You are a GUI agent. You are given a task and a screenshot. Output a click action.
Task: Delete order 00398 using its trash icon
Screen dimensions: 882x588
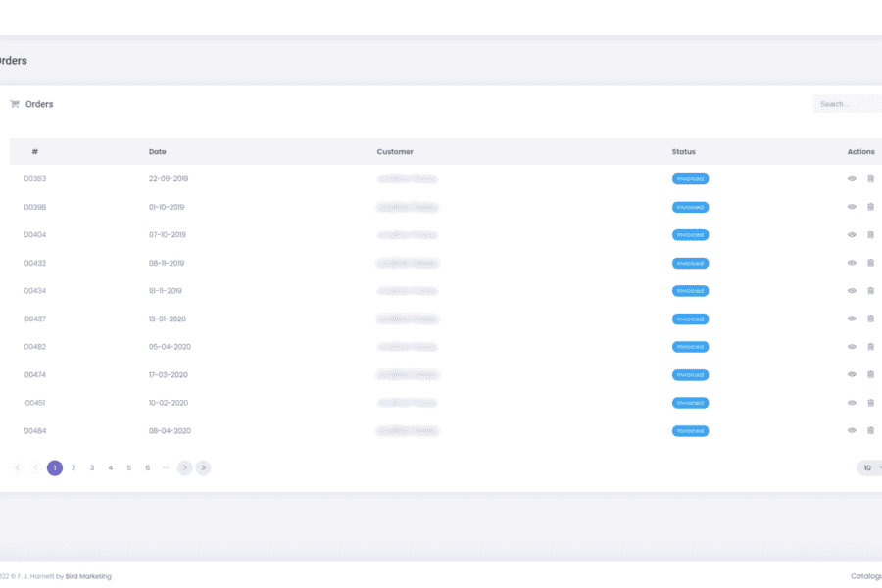click(x=870, y=208)
